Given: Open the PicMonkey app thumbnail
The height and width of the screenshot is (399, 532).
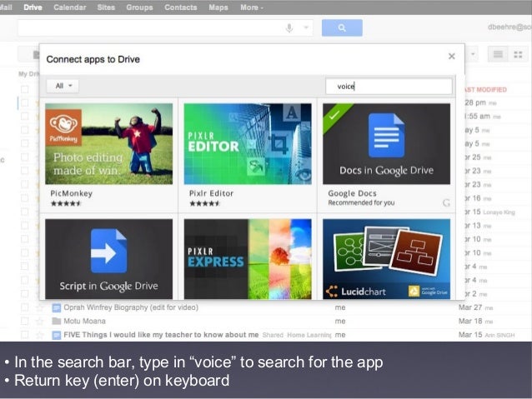Looking at the screenshot, I should [x=109, y=144].
